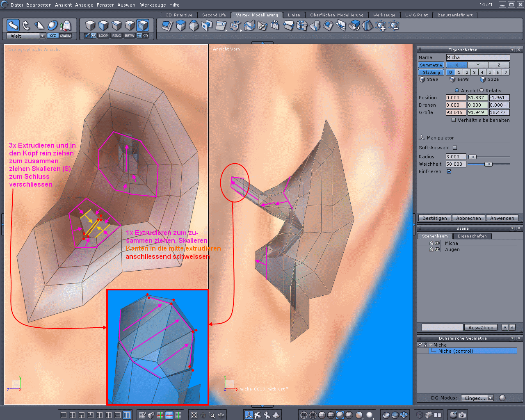
Task: Click the camera snapshot icon in bottom bar
Action: click(462, 415)
